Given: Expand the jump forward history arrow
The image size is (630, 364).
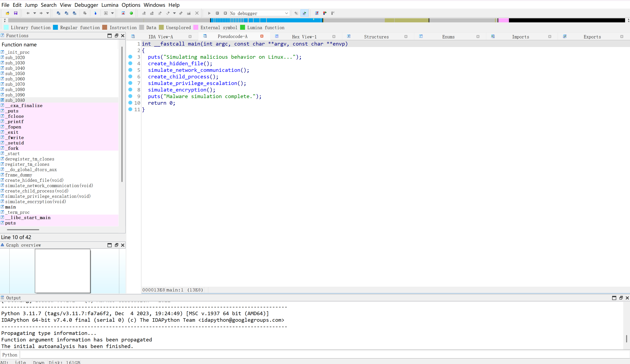Looking at the screenshot, I should tap(47, 13).
